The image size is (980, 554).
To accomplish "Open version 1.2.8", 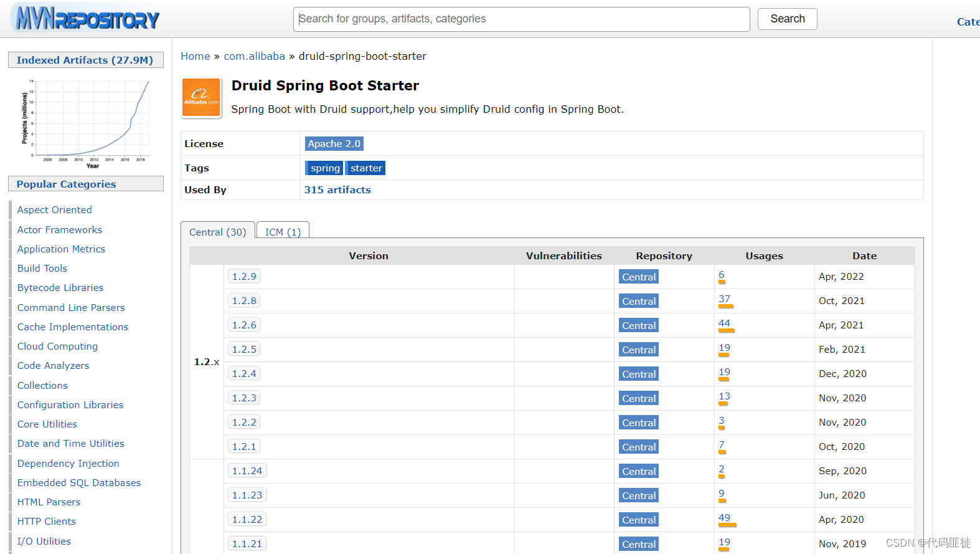I will [x=244, y=301].
